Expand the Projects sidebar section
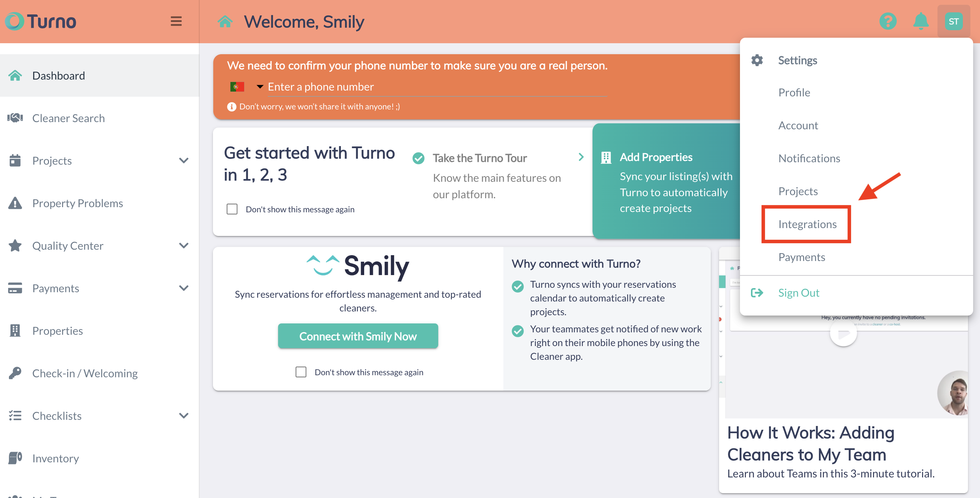The width and height of the screenshot is (980, 498). pyautogui.click(x=184, y=161)
